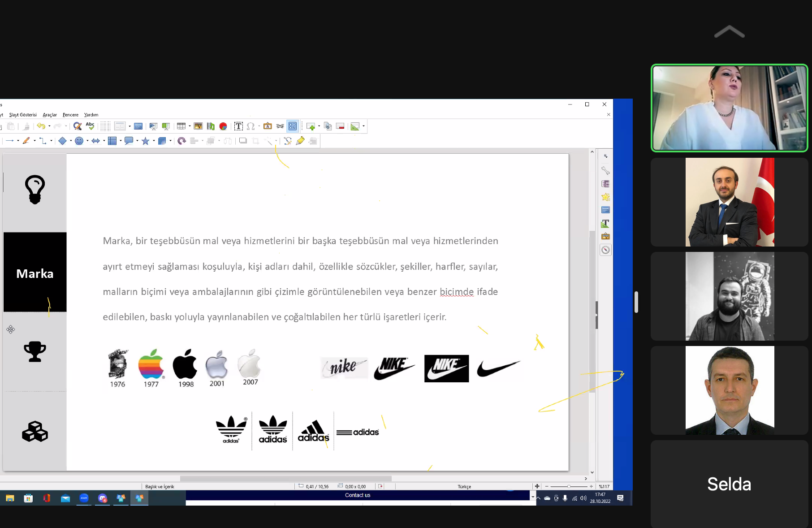Image resolution: width=812 pixels, height=528 pixels.
Task: Select the connector tool icon
Action: tap(43, 141)
